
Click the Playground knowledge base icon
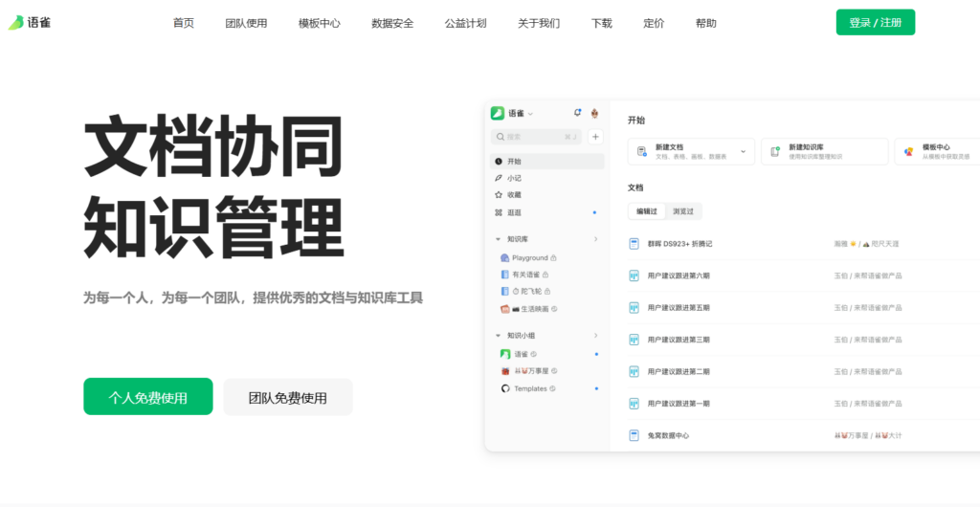[505, 258]
